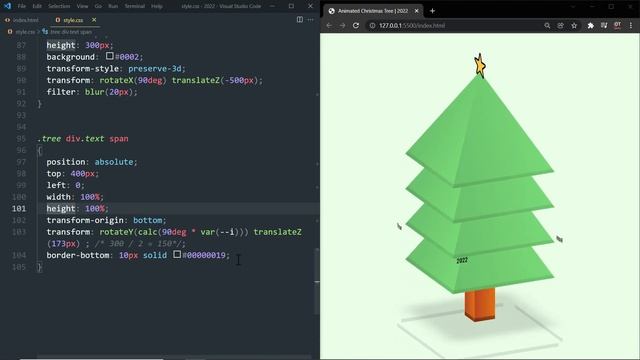Open the View menu
The image size is (640, 360).
point(82,6)
